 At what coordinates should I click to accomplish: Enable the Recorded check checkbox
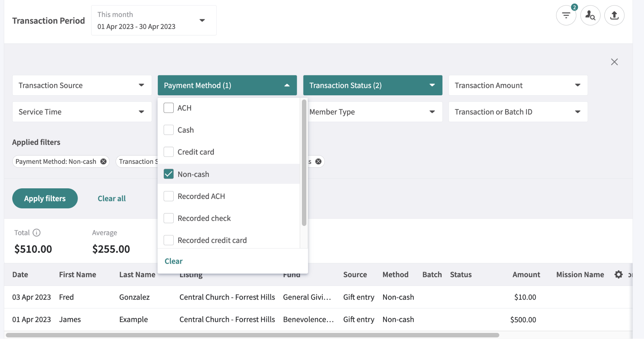[168, 218]
